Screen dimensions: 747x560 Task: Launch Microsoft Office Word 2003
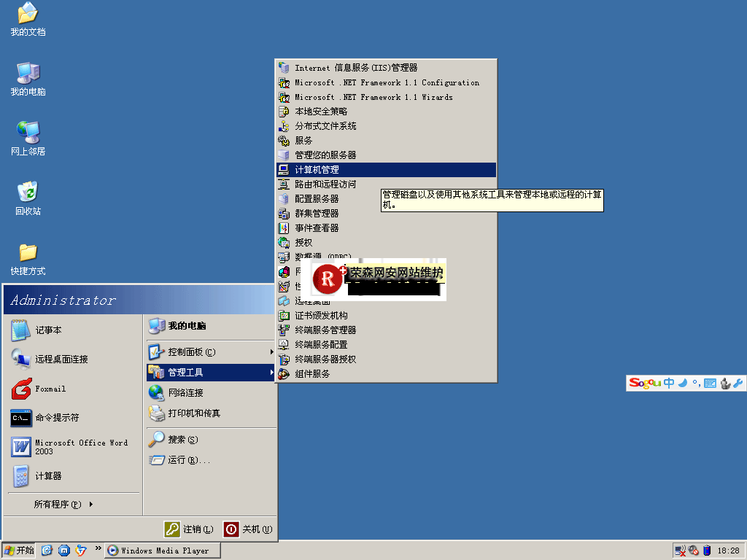69,447
